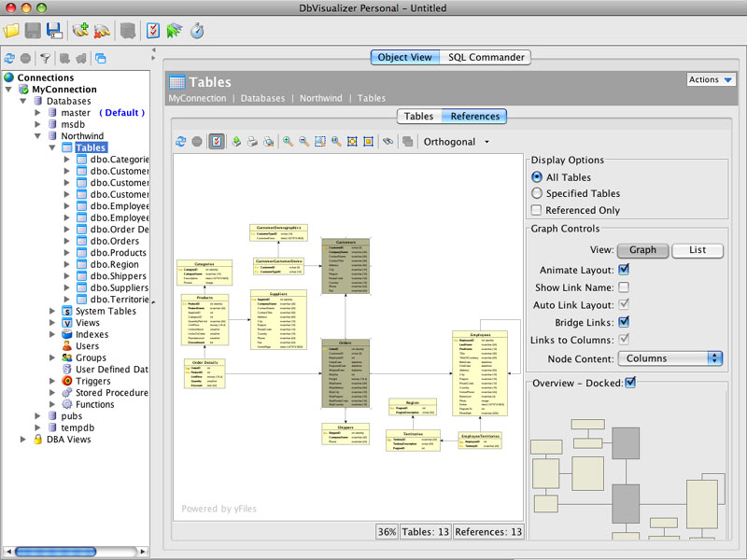Click the MyConnection breadcrumb link
Viewport: 747px width, 560px height.
click(197, 98)
